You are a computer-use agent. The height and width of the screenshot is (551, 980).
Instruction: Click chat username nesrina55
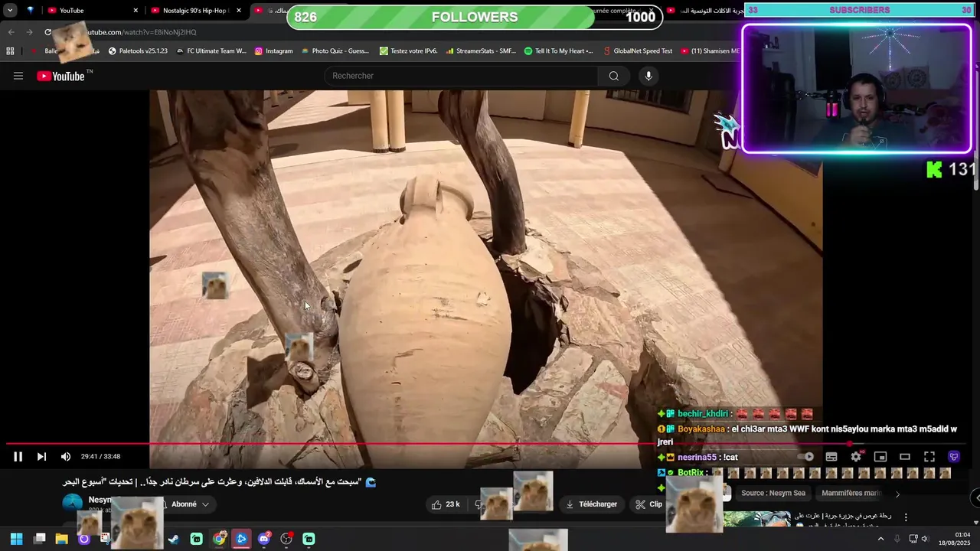[x=697, y=458]
